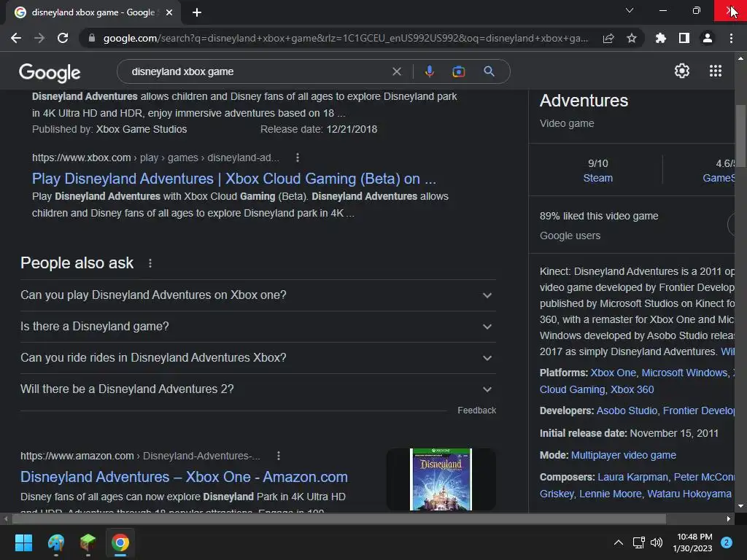Image resolution: width=747 pixels, height=560 pixels.
Task: Click Chrome icon in the taskbar
Action: click(120, 542)
